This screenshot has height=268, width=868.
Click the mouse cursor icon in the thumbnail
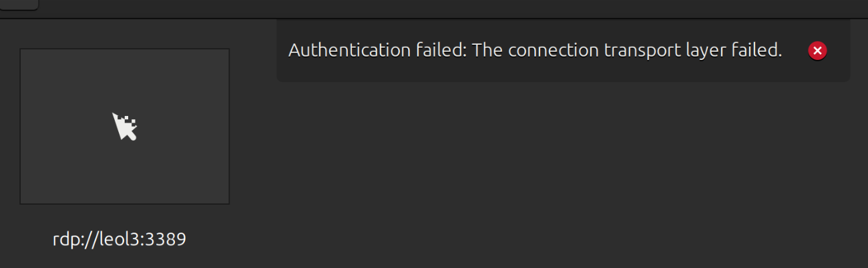pyautogui.click(x=124, y=127)
